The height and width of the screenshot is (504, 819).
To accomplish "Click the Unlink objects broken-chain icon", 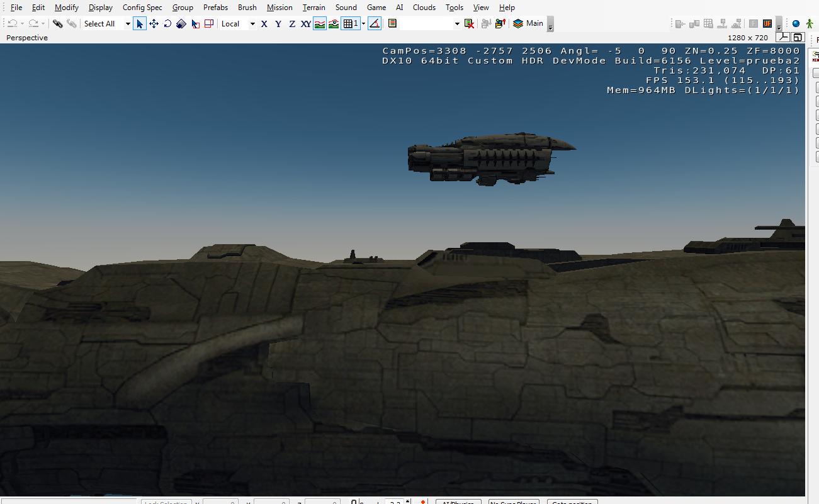I will pos(72,24).
